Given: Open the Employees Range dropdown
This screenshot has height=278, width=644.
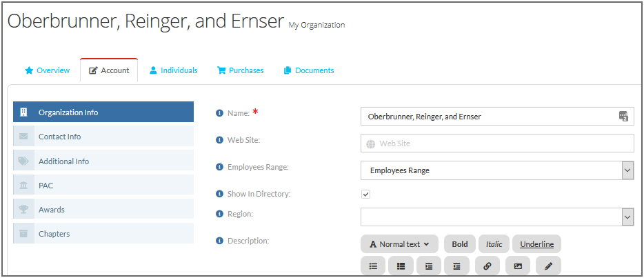Looking at the screenshot, I should [x=497, y=170].
